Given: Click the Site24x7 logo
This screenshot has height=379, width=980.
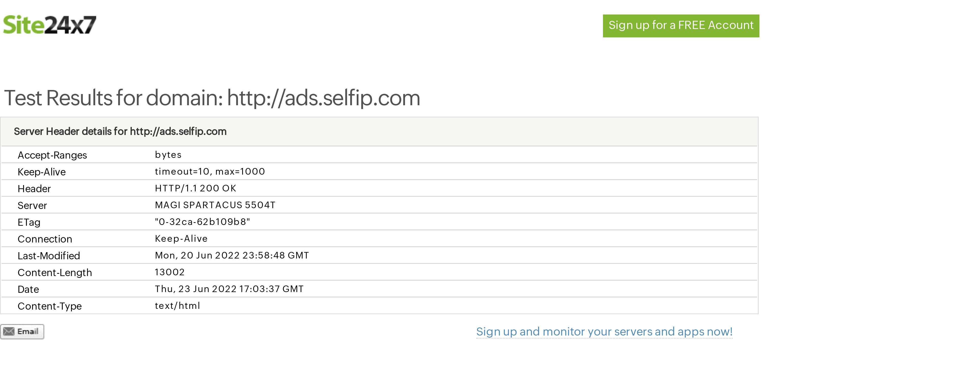Looking at the screenshot, I should [x=49, y=25].
